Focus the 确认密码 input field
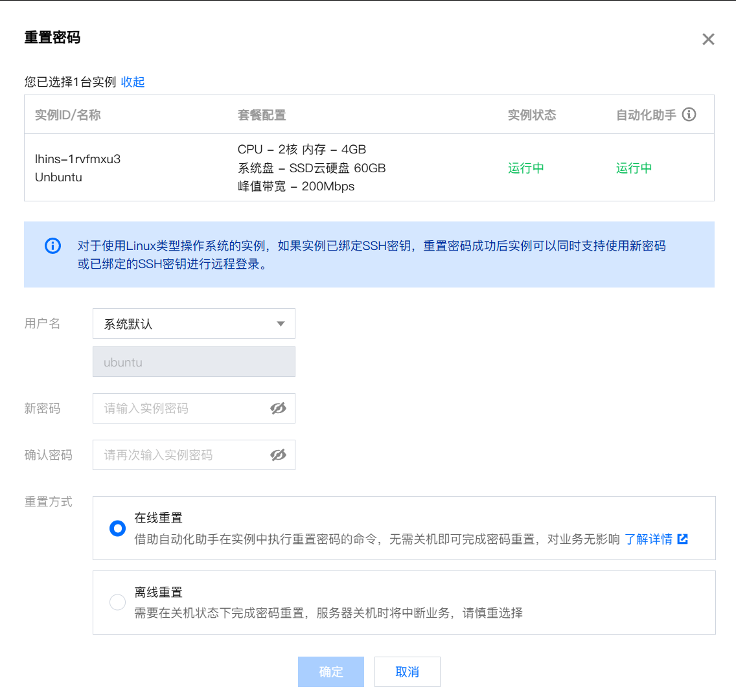Image resolution: width=736 pixels, height=700 pixels. 194,455
